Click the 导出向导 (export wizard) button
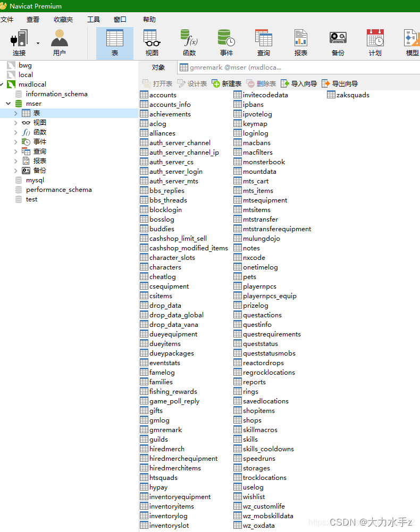Viewport: 420px width, 532px height. pyautogui.click(x=340, y=83)
